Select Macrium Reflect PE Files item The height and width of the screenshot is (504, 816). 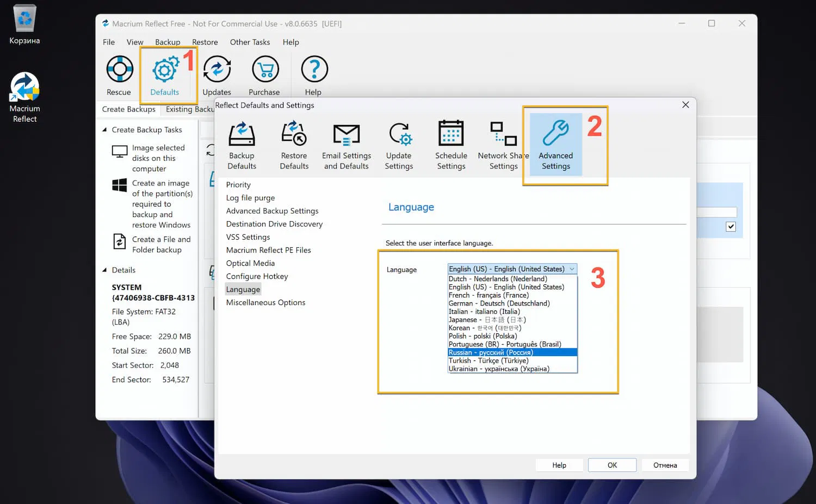269,250
